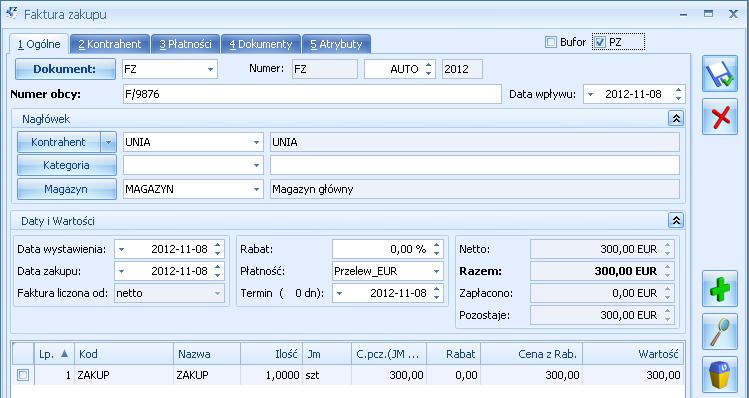Screen dimensions: 749x398
Task: Click the Magazyn główny description field
Action: coord(475,189)
